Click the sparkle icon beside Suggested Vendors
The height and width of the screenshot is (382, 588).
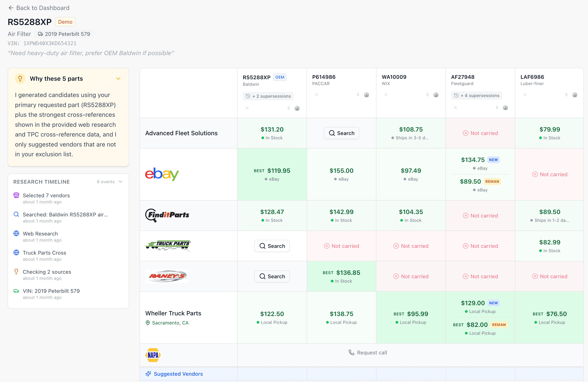pos(148,374)
